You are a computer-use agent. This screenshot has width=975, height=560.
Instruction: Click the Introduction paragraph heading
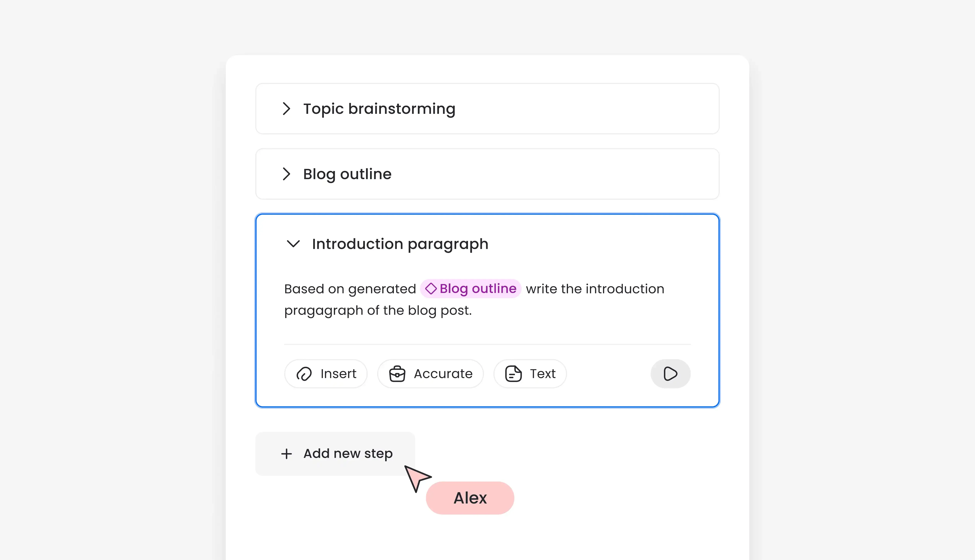400,244
